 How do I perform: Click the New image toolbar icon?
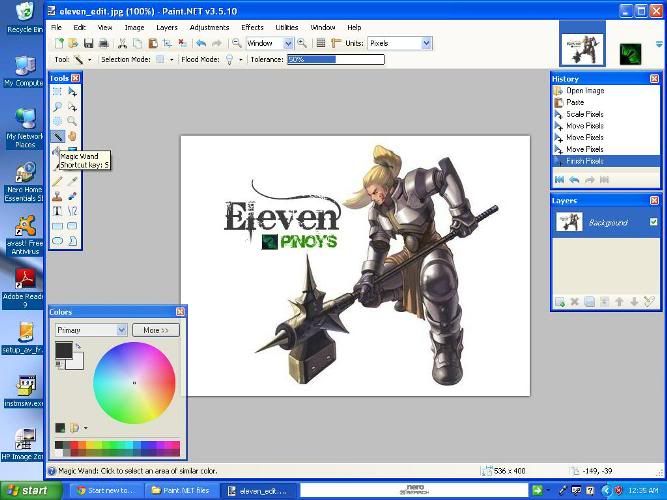pyautogui.click(x=59, y=43)
